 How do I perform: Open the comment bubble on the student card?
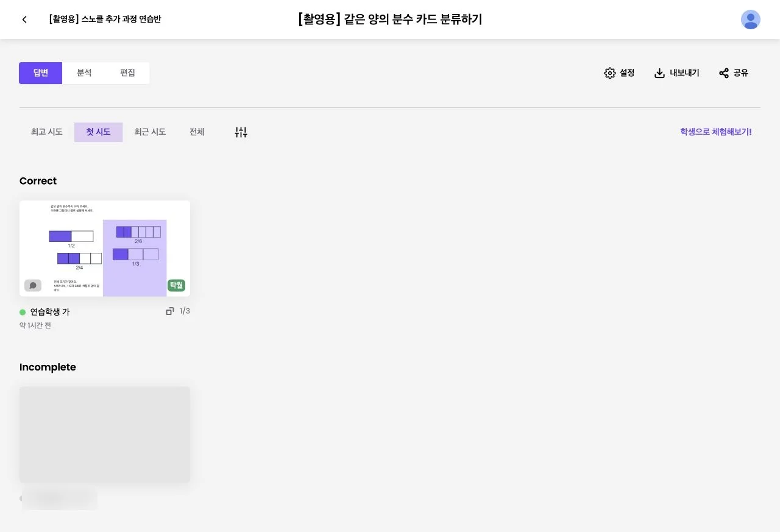point(33,285)
